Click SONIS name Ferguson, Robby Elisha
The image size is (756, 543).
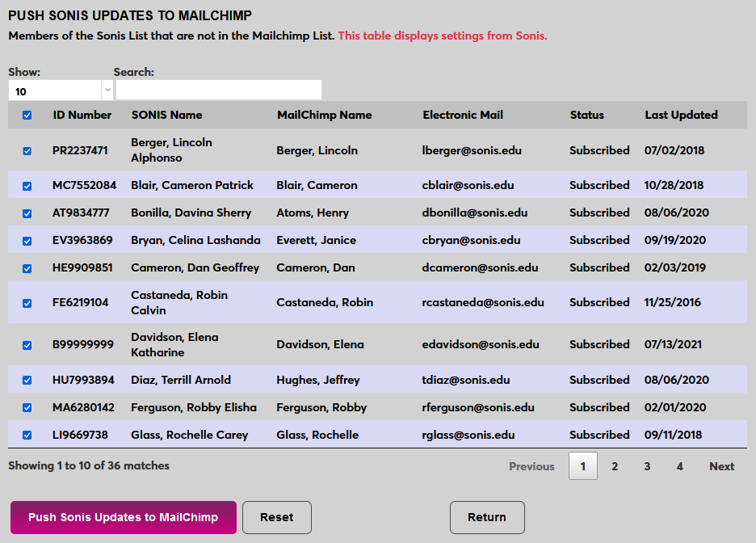pyautogui.click(x=194, y=407)
